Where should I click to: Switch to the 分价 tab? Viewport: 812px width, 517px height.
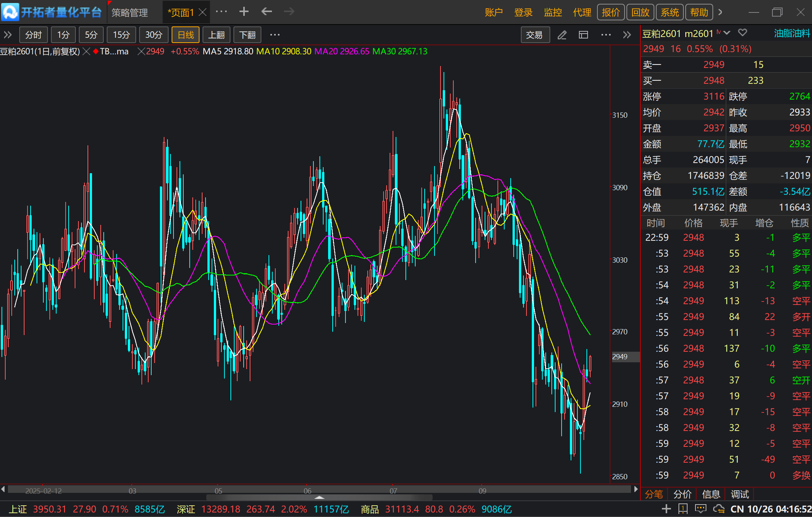click(682, 494)
